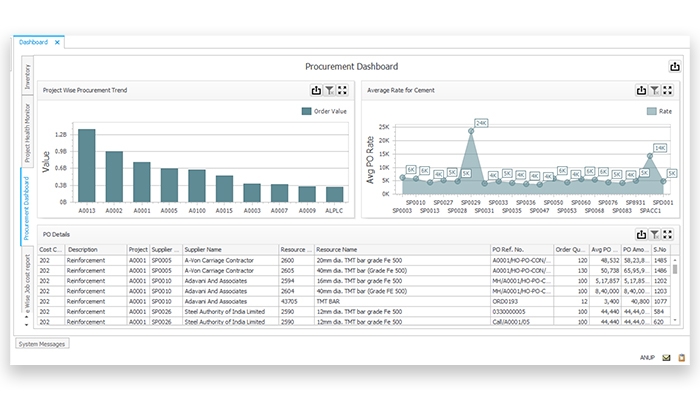Screen dimensions: 700x400
Task: Export the whole Procurement Dashboard
Action: (x=675, y=67)
